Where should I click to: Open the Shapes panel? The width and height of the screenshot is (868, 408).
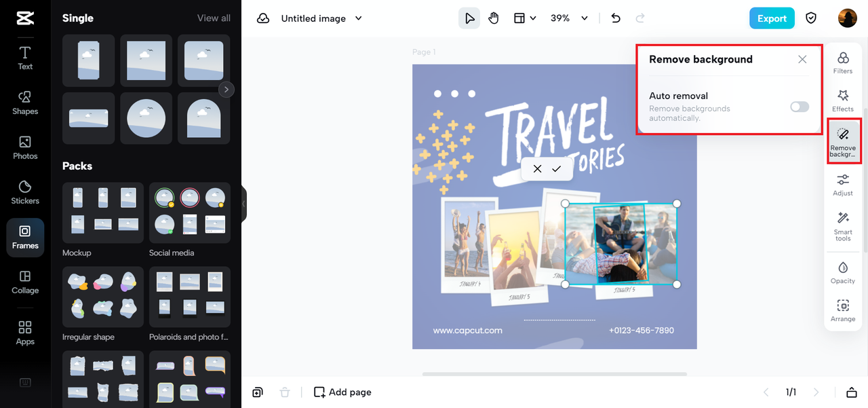(x=25, y=103)
